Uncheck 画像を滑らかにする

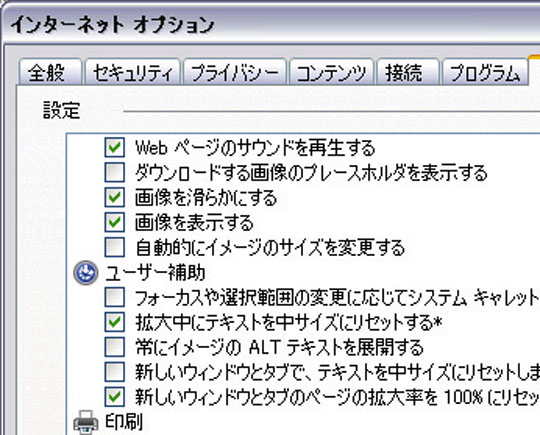click(x=115, y=197)
